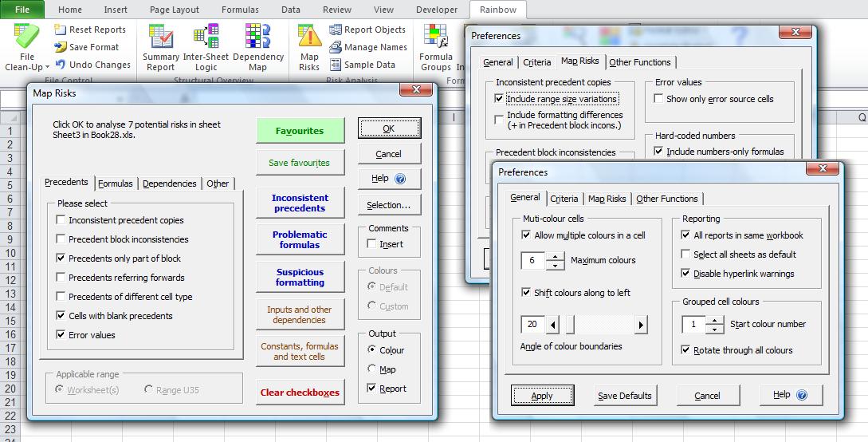Viewport: 868px width, 442px height.
Task: Toggle Rotate through all colours
Action: click(x=685, y=350)
